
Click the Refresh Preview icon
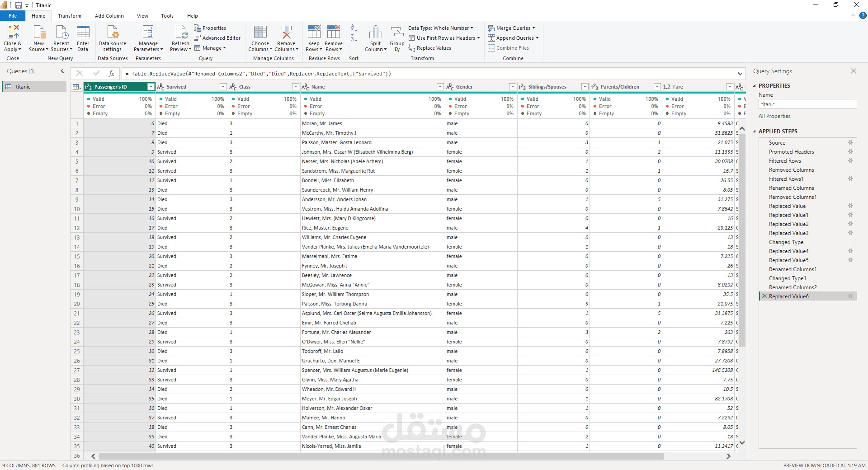point(180,33)
